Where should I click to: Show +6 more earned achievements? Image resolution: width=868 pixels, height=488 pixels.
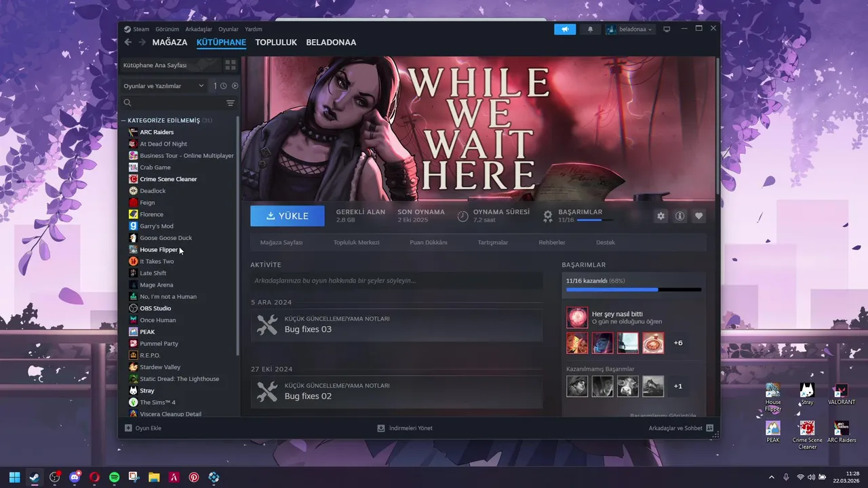pos(678,343)
